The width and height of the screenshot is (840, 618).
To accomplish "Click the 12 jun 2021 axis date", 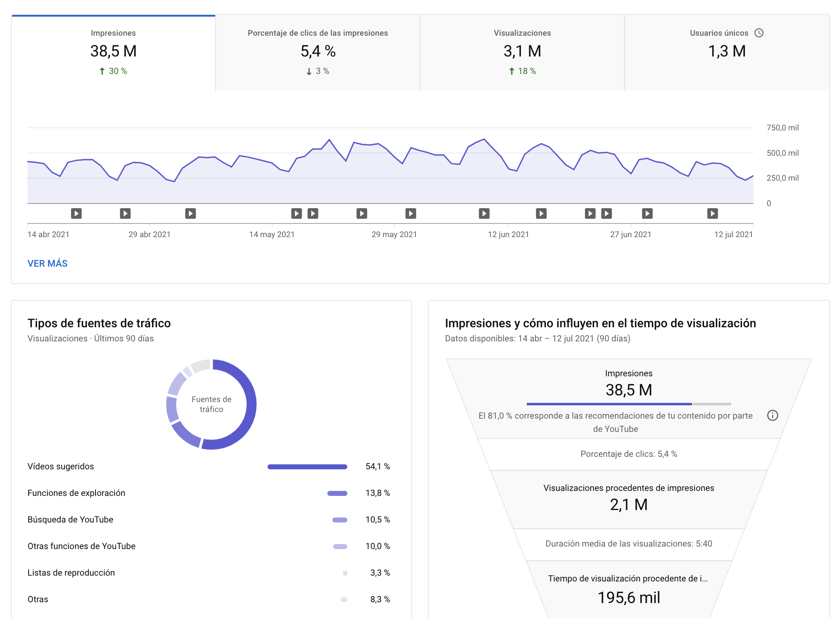I will (x=508, y=234).
